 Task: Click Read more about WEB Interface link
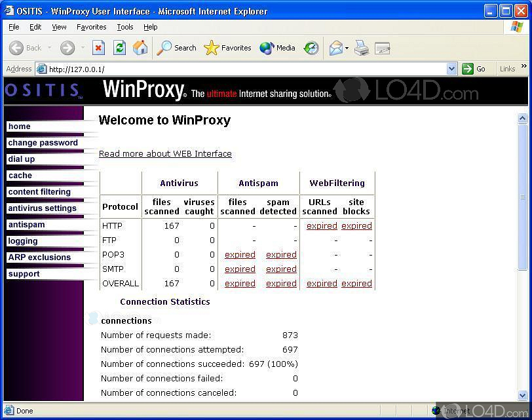165,154
